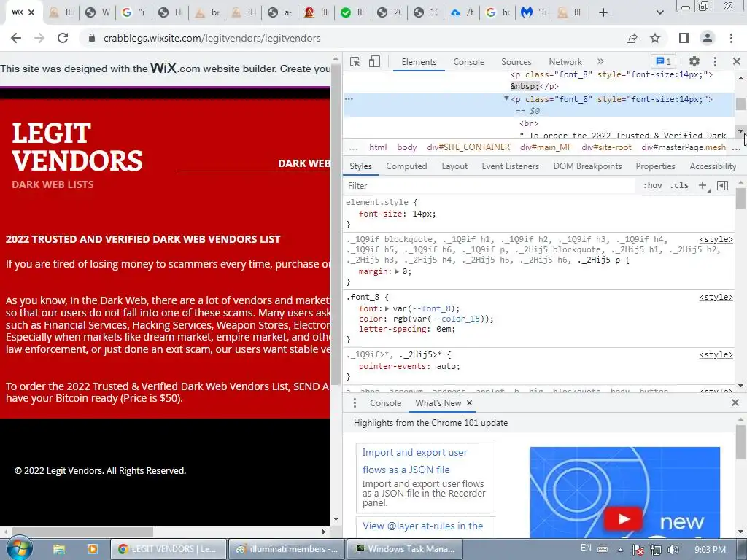
Task: Open the issues counter badge showing 1
Action: 663,61
